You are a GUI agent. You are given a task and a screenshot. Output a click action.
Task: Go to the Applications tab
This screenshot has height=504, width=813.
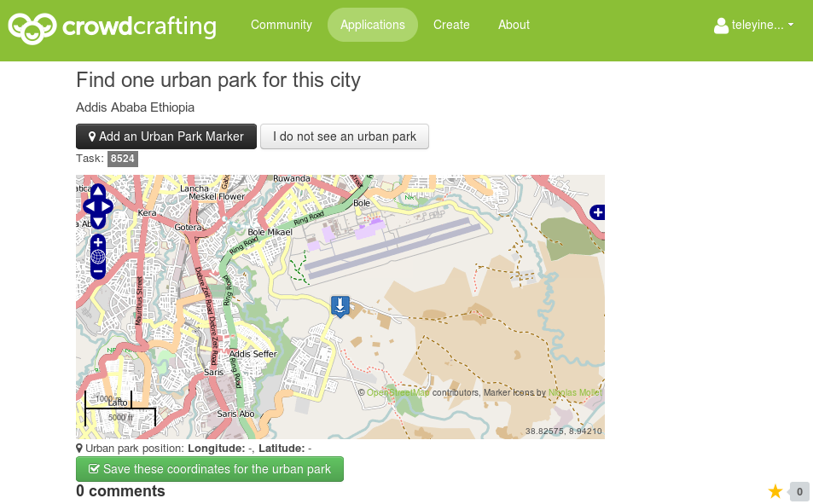pos(373,25)
